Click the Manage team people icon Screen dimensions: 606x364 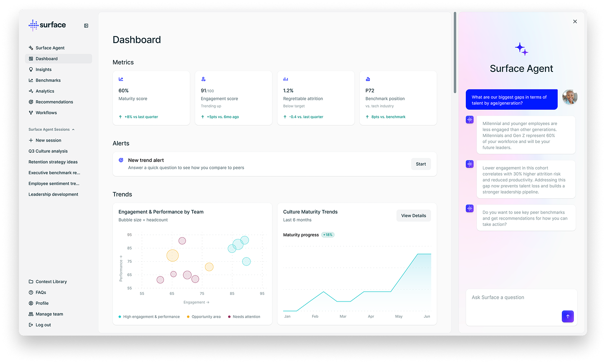pyautogui.click(x=31, y=314)
